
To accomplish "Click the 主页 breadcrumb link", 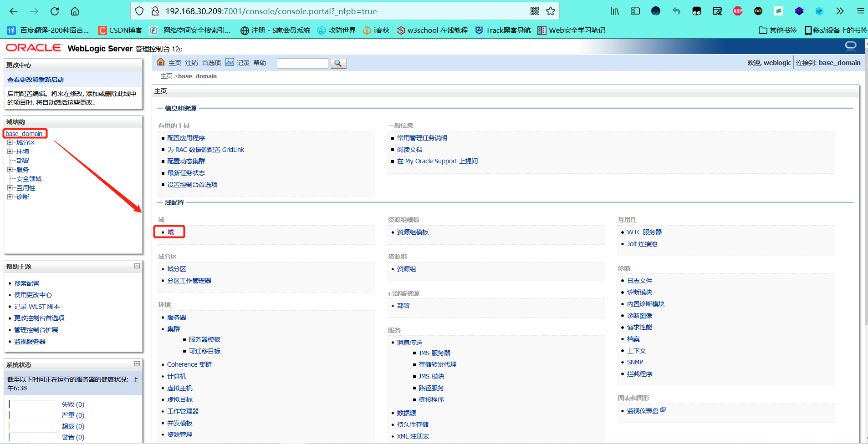I will click(166, 76).
